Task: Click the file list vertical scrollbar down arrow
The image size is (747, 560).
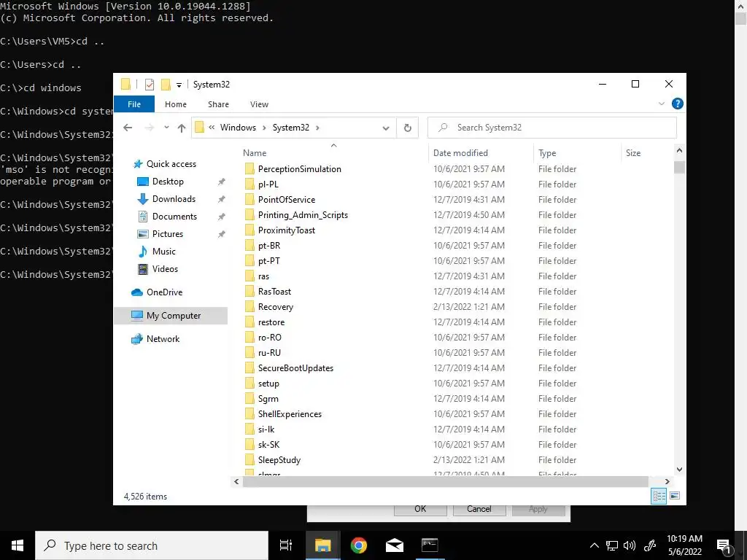Action: point(679,469)
